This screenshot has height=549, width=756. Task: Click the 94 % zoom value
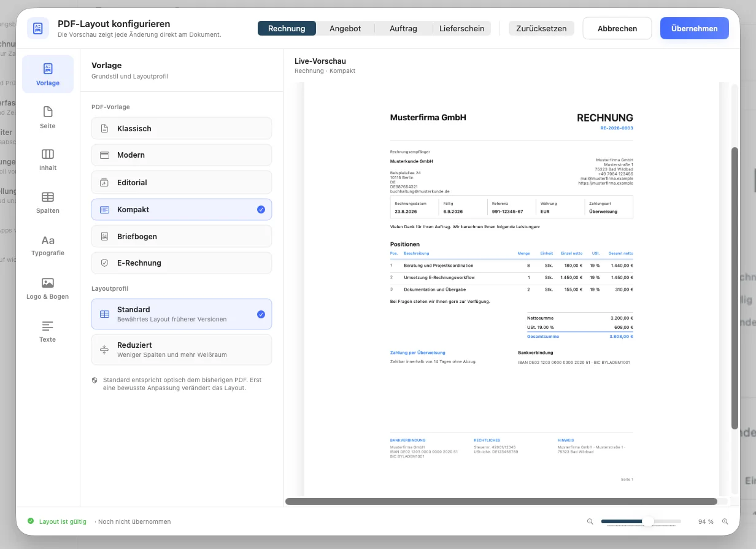[706, 522]
